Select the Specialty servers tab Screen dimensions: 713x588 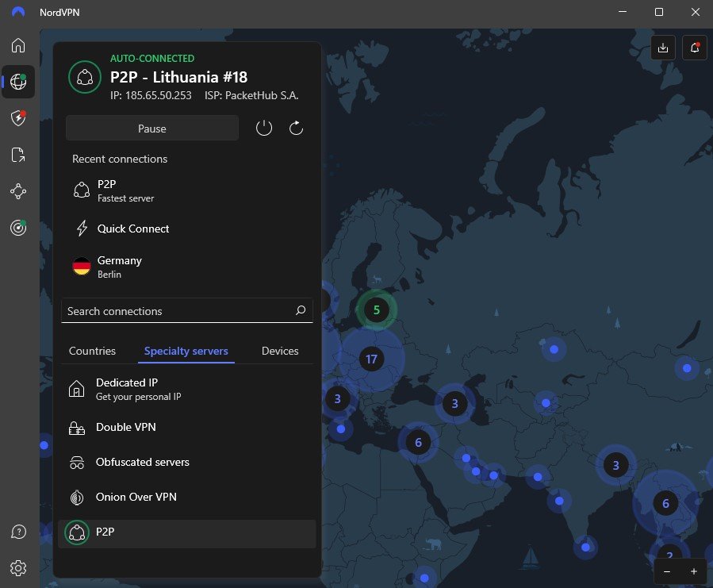[186, 351]
